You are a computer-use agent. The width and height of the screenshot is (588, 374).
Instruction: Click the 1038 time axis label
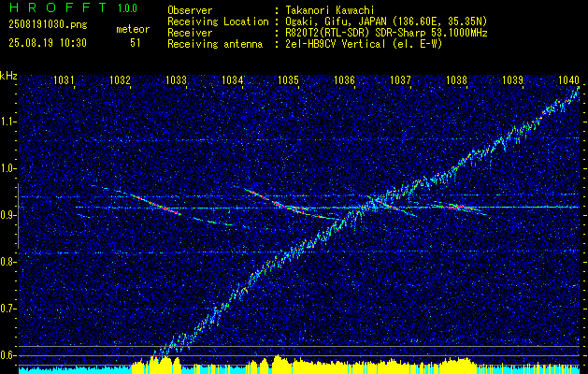[x=457, y=79]
